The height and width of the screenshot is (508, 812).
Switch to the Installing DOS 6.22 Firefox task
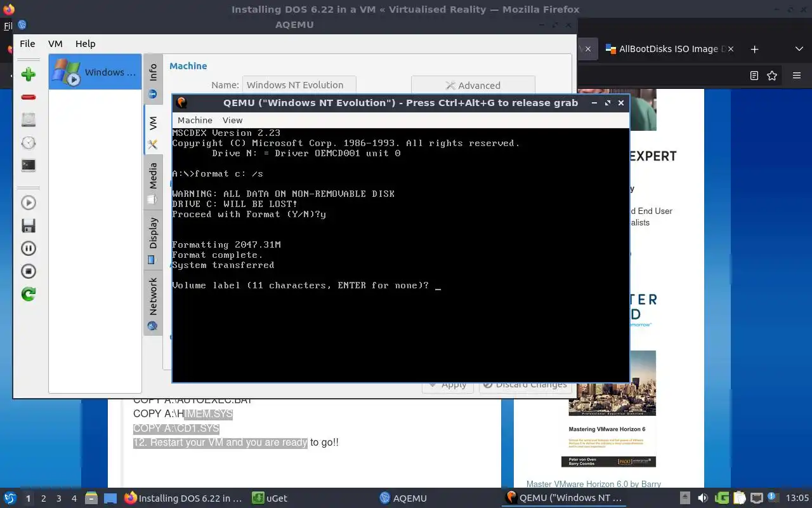(184, 498)
